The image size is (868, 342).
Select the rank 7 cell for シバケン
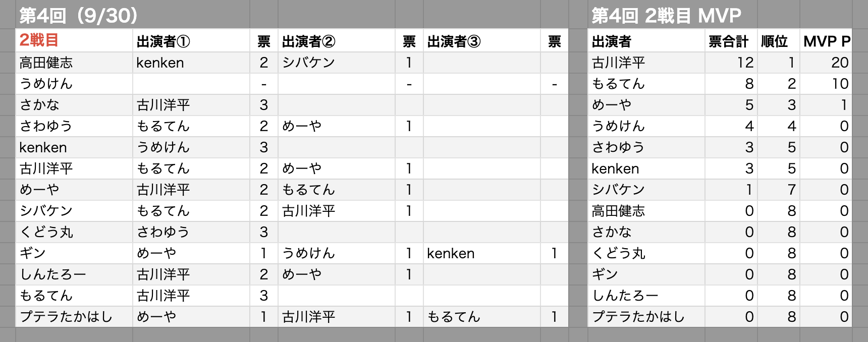[x=791, y=190]
